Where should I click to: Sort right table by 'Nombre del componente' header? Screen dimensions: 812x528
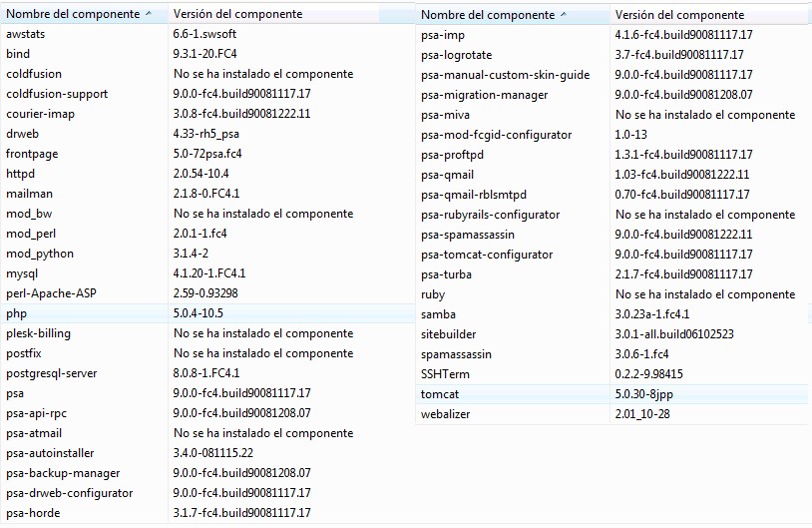(x=488, y=15)
